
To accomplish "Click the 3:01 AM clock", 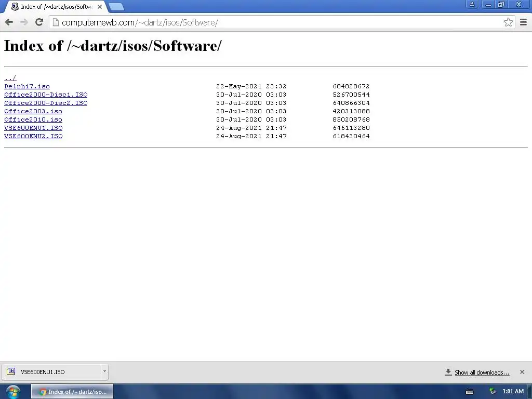I will pos(513,392).
